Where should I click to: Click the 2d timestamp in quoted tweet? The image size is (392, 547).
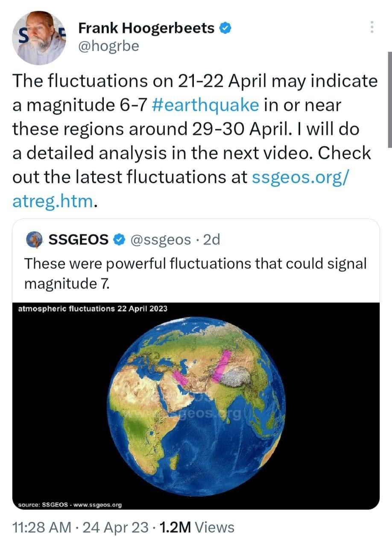[212, 240]
